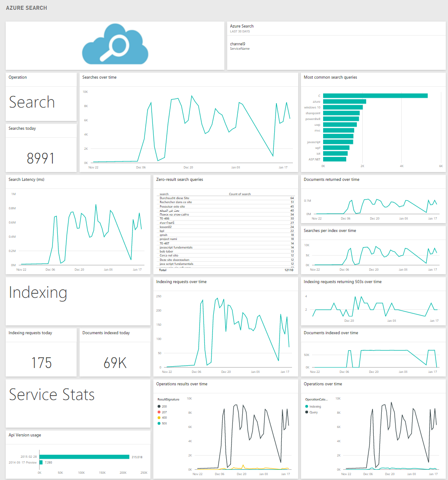Open the Operations results over time title
Image resolution: width=448 pixels, height=480 pixels.
tap(182, 384)
